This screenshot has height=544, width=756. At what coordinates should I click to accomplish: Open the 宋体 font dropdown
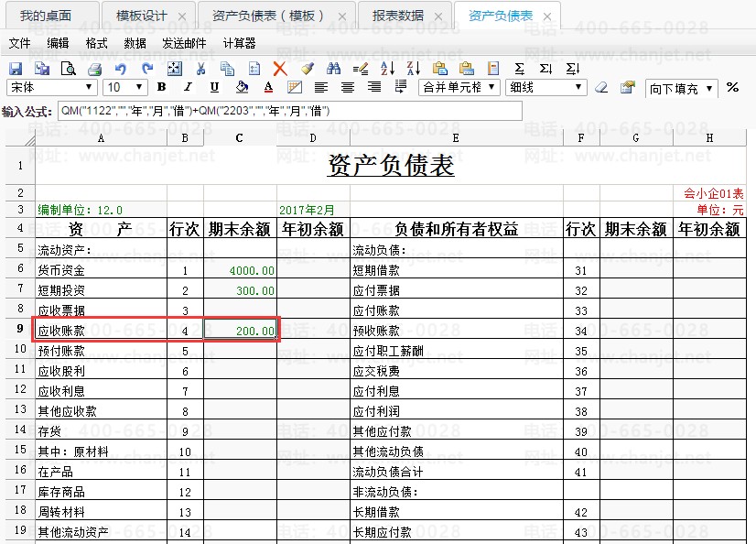(x=51, y=88)
